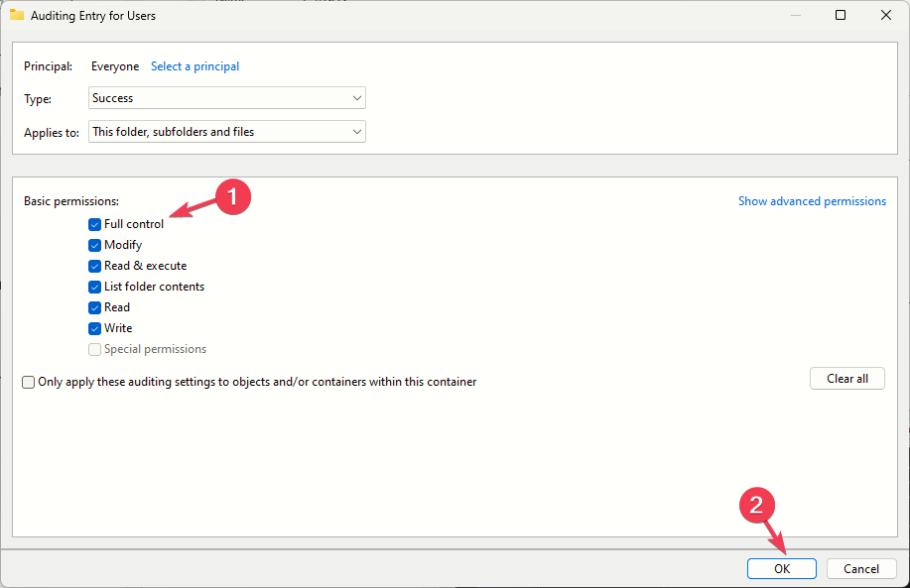The image size is (910, 588).
Task: Confirm with the OK button
Action: 782,568
